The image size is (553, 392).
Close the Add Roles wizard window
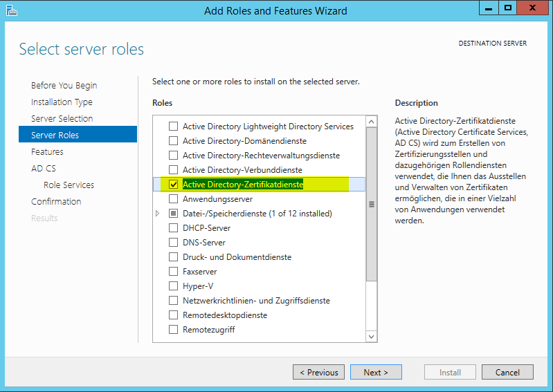pyautogui.click(x=533, y=8)
